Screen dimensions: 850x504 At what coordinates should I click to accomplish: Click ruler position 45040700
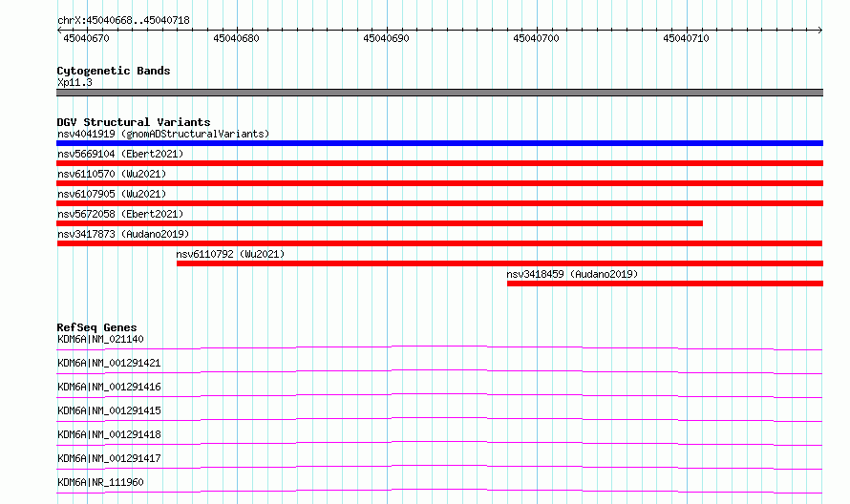click(x=536, y=38)
